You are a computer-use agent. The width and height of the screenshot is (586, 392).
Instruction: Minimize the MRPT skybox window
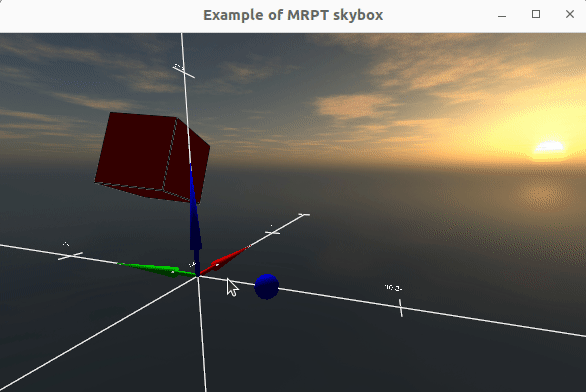click(x=502, y=15)
